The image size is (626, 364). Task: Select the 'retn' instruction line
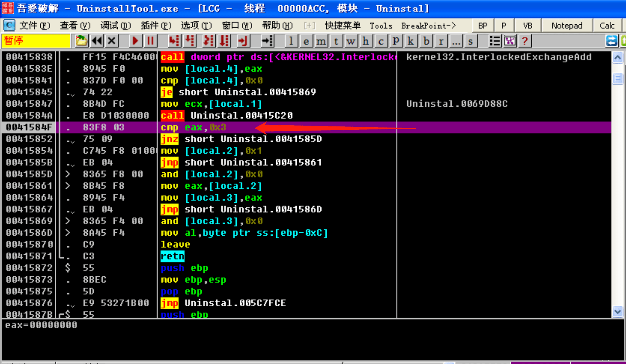point(172,256)
